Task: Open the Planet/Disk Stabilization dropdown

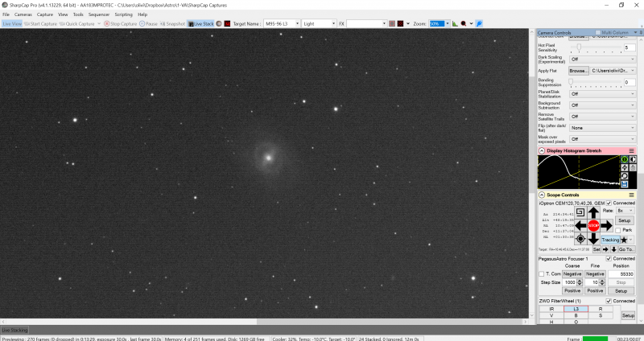Action: tap(602, 94)
